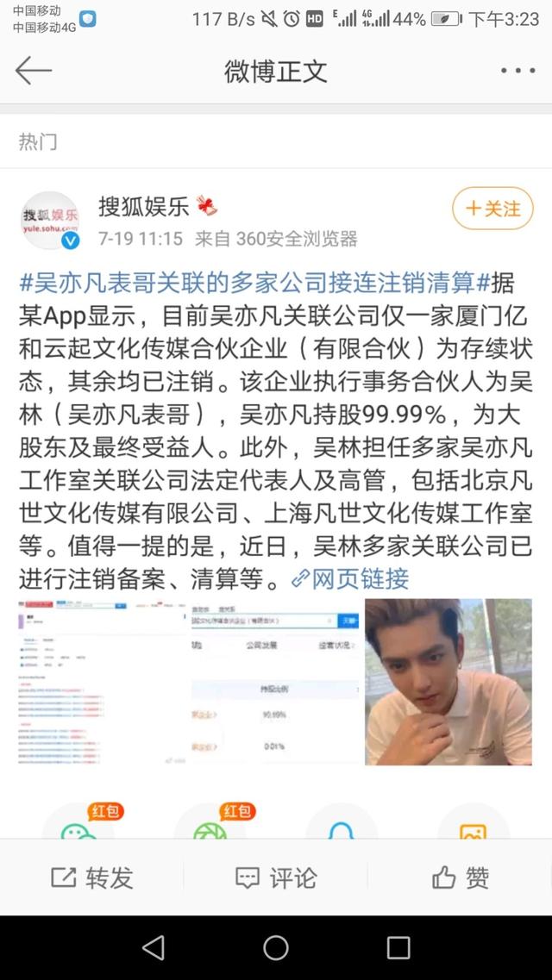Open the photo thumbnail of man in white shirt
The height and width of the screenshot is (980, 552).
(x=448, y=682)
